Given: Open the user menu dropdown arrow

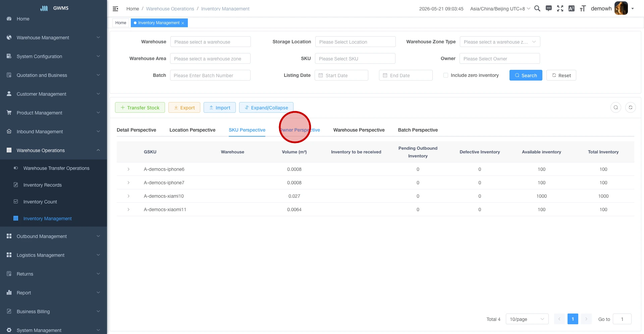Looking at the screenshot, I should (x=633, y=9).
